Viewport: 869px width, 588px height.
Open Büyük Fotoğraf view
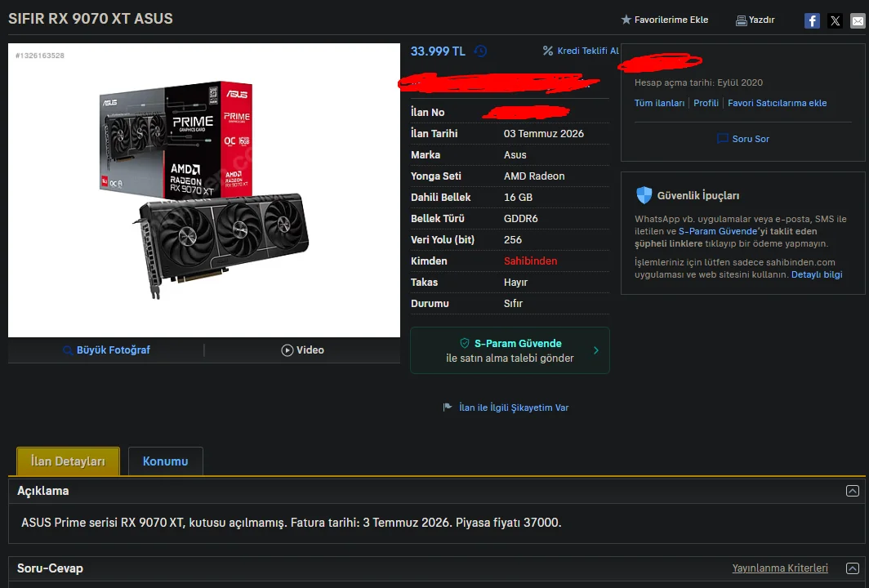coord(113,350)
